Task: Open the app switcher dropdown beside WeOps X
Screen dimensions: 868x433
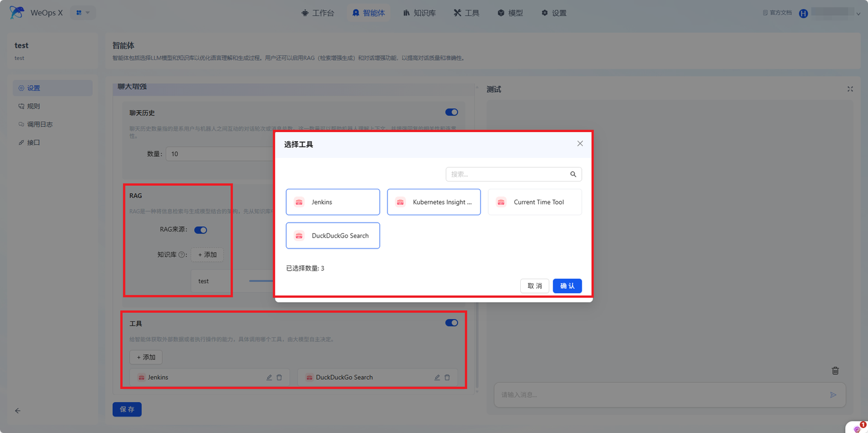Action: pyautogui.click(x=83, y=13)
